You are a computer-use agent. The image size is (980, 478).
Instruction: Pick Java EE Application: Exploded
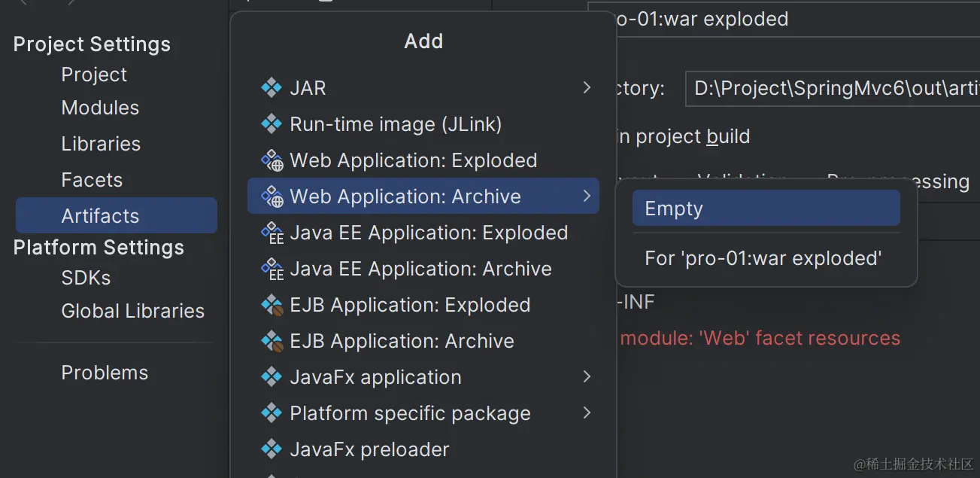click(423, 233)
